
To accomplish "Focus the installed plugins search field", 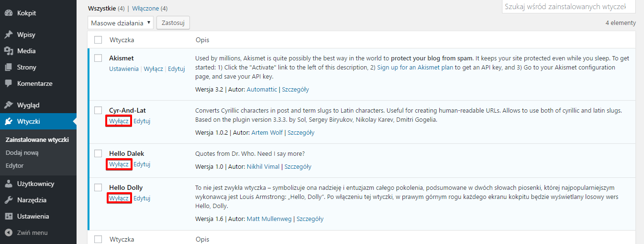I will point(568,7).
